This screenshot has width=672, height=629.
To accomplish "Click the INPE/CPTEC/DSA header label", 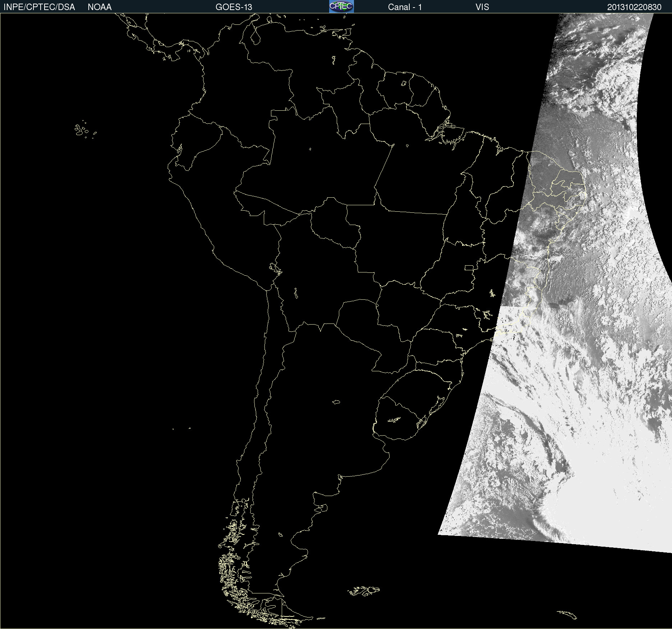I will click(39, 7).
